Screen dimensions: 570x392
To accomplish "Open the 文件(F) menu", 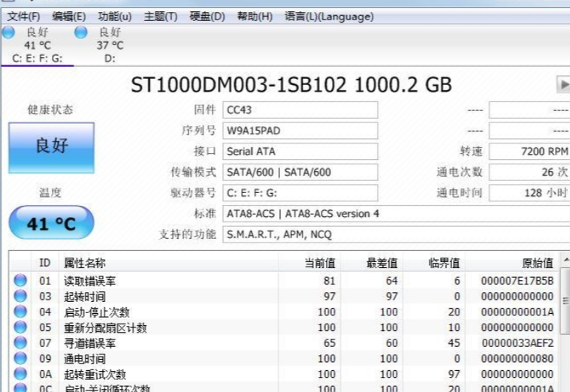I will 23,17.
